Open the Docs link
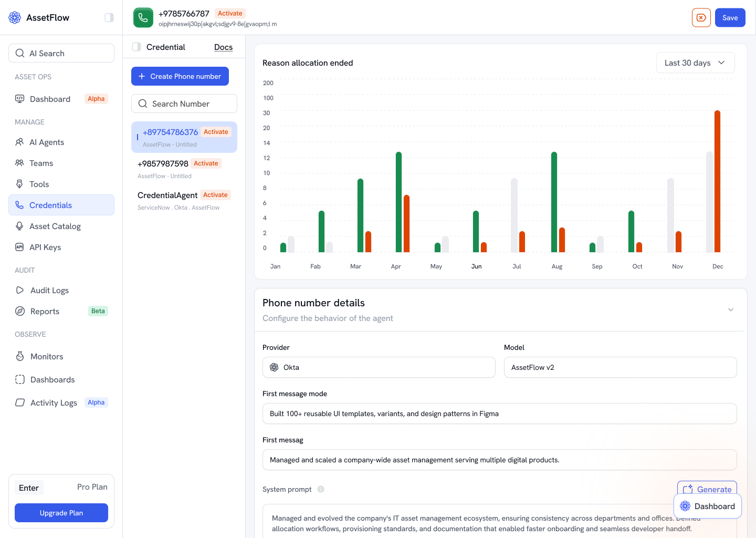Viewport: 756px width, 538px height. (x=223, y=47)
